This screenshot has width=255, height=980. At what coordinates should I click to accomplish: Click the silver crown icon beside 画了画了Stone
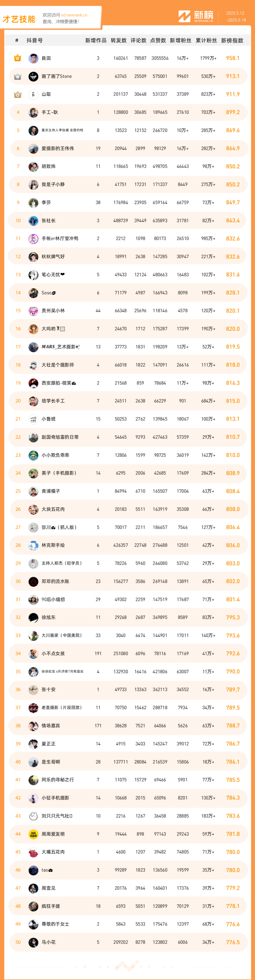(x=17, y=76)
